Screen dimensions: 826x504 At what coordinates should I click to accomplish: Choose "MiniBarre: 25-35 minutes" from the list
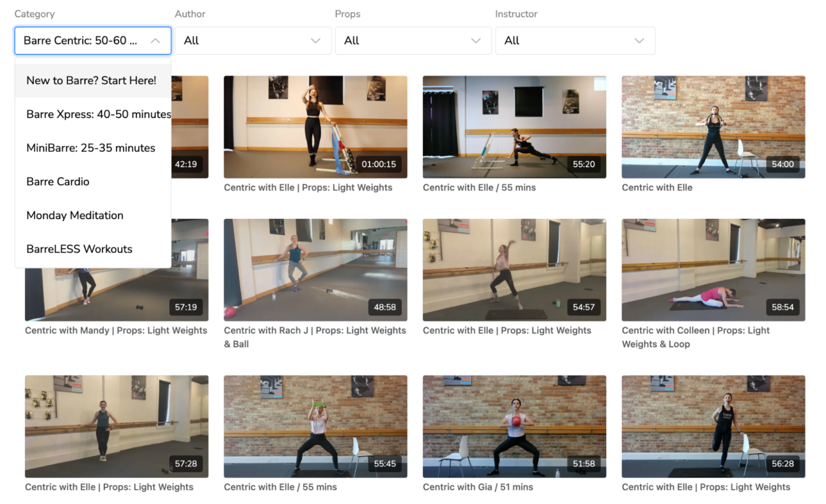point(90,148)
